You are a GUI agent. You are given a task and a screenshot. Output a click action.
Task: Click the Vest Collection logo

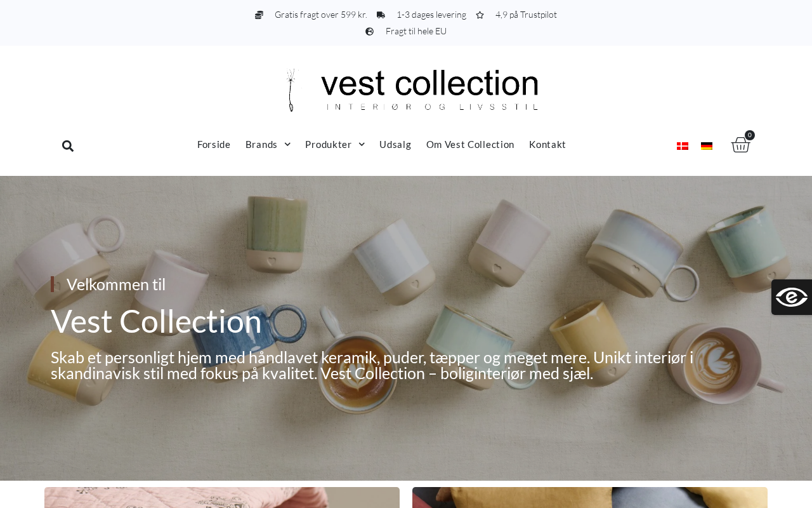pos(412,90)
